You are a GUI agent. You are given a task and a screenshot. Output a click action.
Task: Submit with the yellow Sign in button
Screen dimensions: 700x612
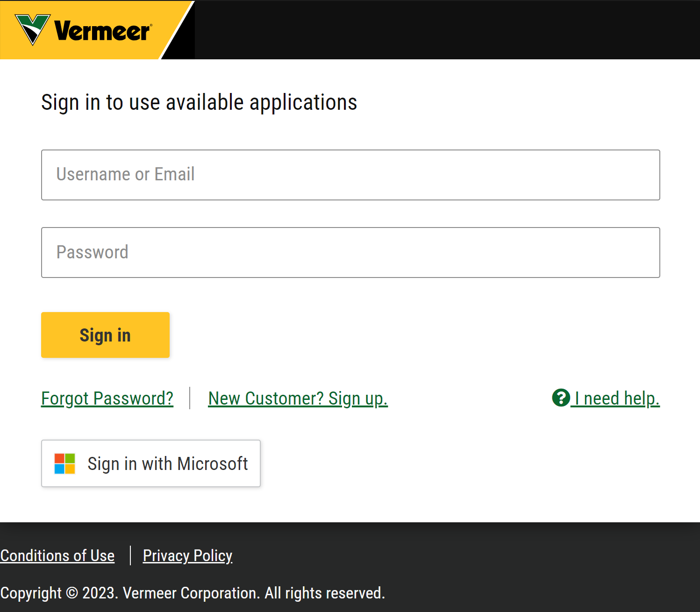coord(105,335)
